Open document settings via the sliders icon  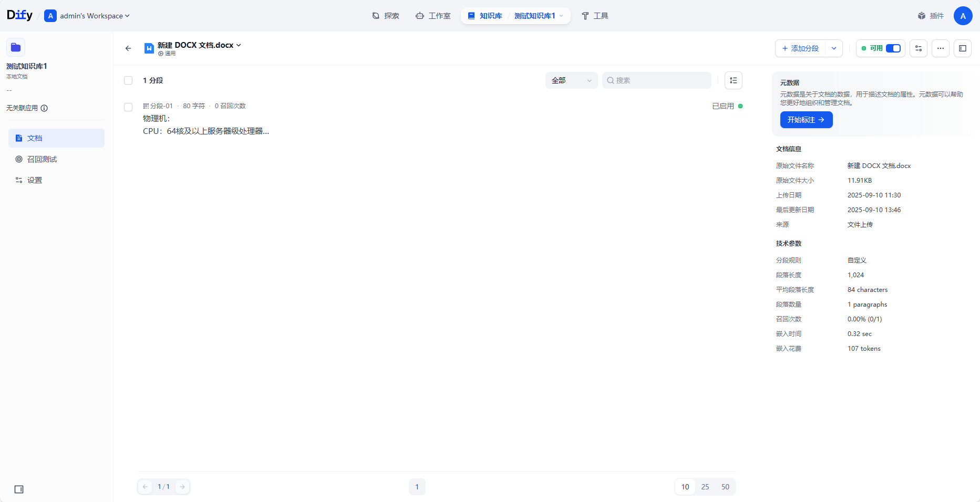918,48
